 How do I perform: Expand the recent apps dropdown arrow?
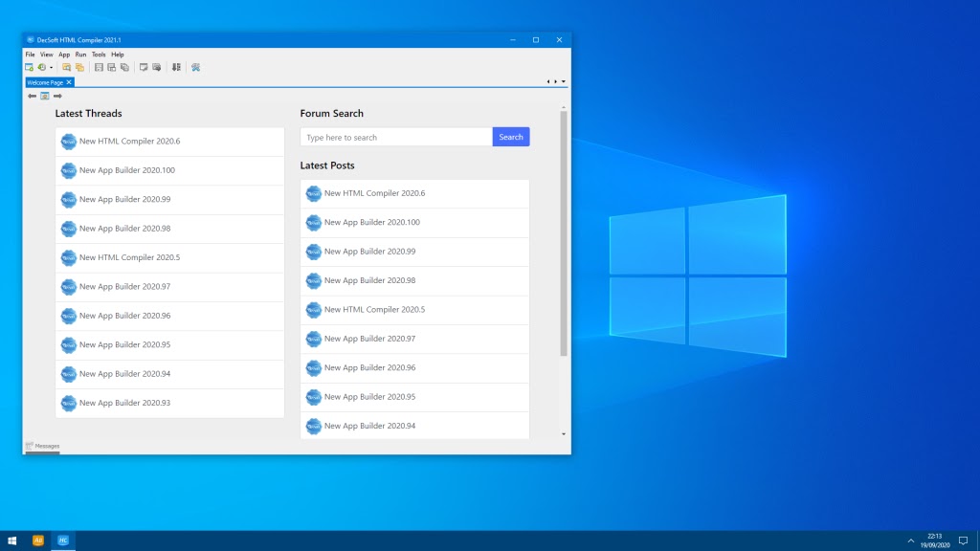pos(52,68)
